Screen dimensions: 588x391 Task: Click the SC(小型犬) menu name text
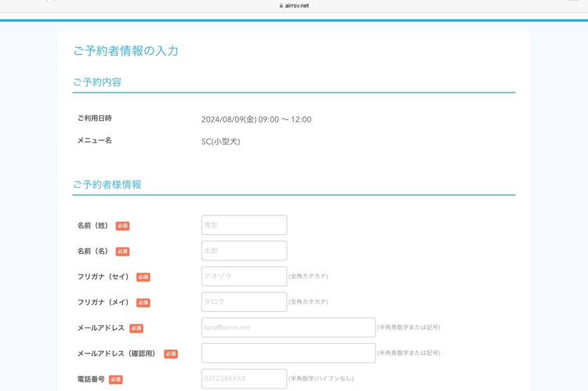click(x=220, y=142)
